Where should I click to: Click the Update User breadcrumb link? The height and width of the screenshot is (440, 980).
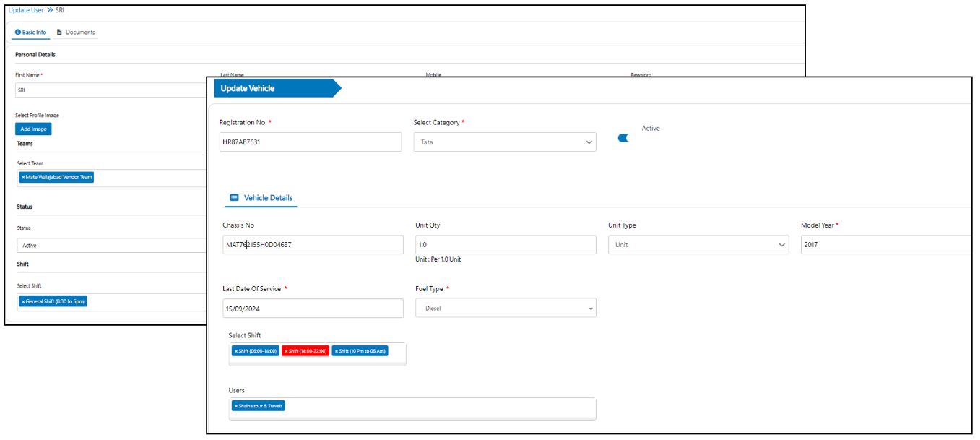click(26, 10)
